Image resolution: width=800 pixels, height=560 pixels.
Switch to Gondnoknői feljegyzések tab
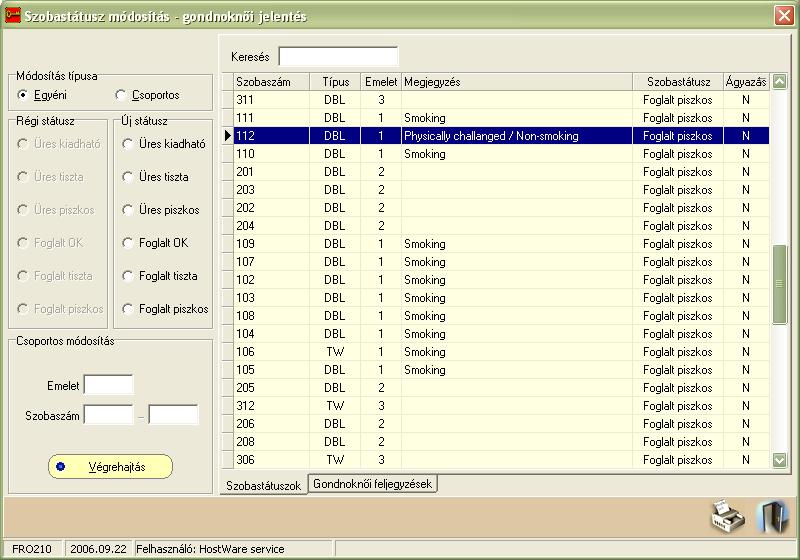pyautogui.click(x=372, y=484)
